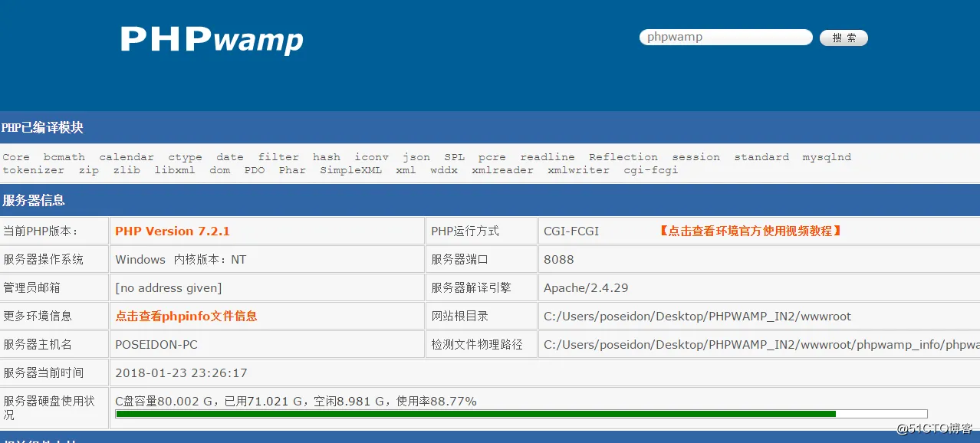The height and width of the screenshot is (443, 980).
Task: Click the PHP Version 7.2.1 text
Action: tap(173, 231)
